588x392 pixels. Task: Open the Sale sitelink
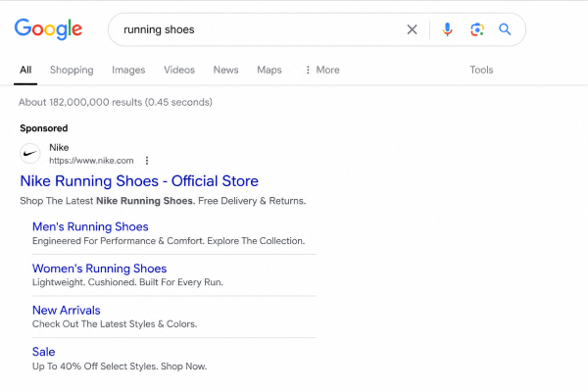[43, 352]
